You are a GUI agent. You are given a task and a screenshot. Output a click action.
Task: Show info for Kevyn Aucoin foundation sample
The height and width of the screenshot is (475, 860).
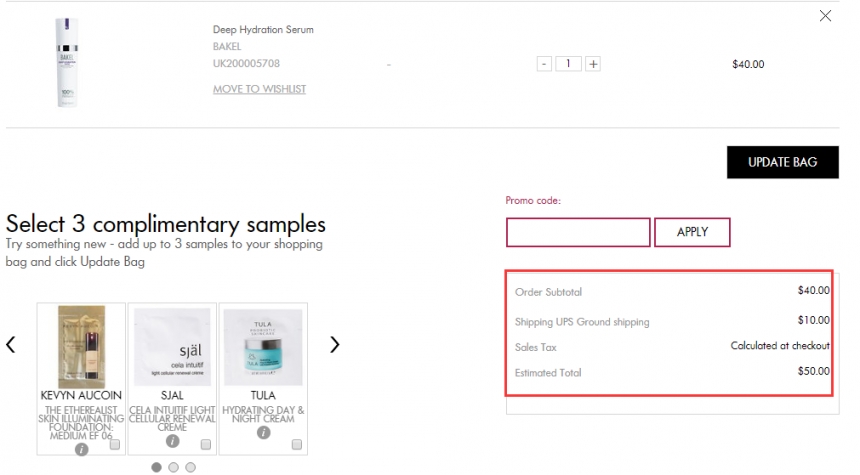coord(81,449)
